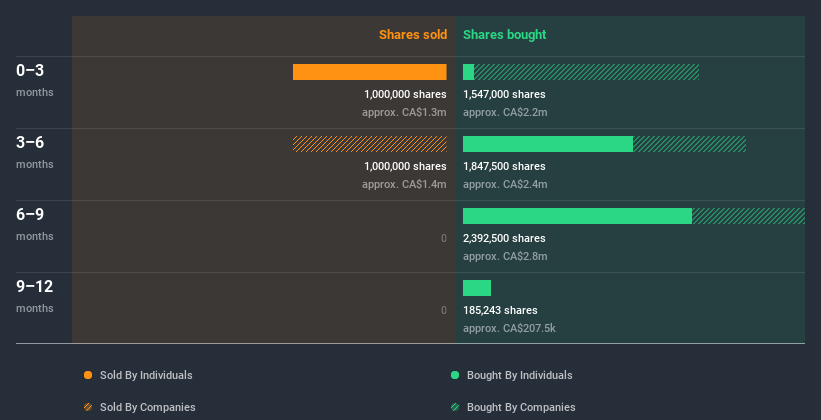Click the striped orange 3–6 months sold bar
821x420 pixels.
[369, 144]
